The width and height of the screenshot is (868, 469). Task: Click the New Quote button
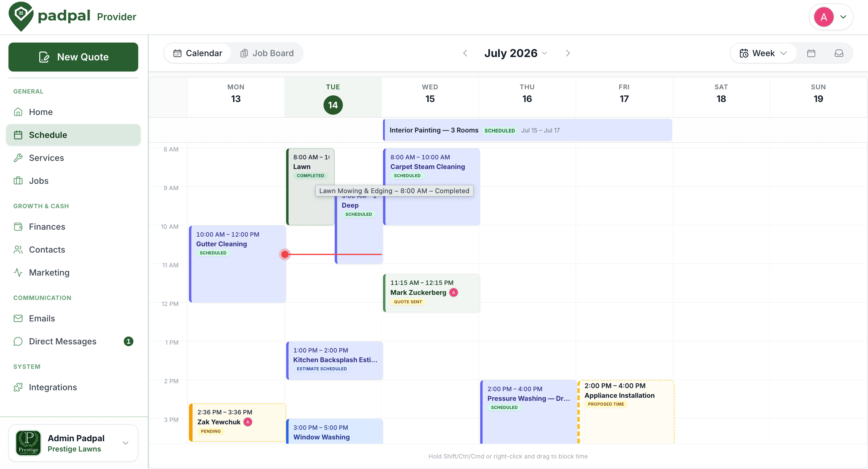(x=73, y=57)
